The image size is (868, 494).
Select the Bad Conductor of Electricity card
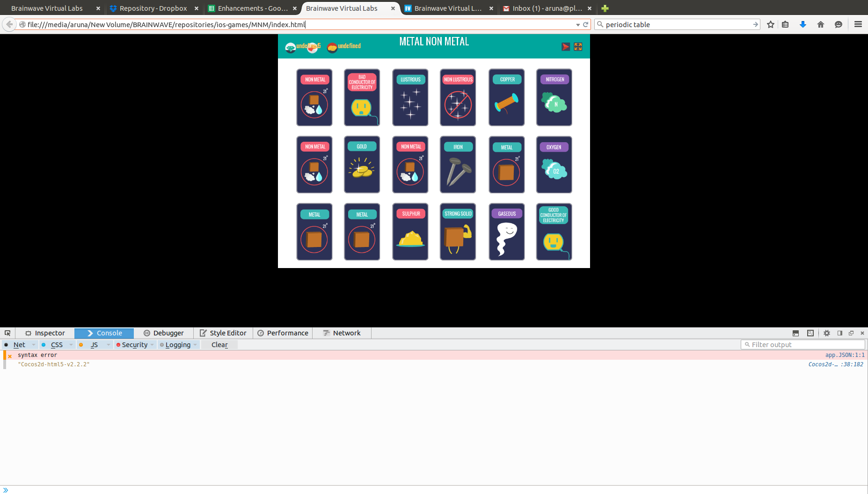tap(362, 97)
